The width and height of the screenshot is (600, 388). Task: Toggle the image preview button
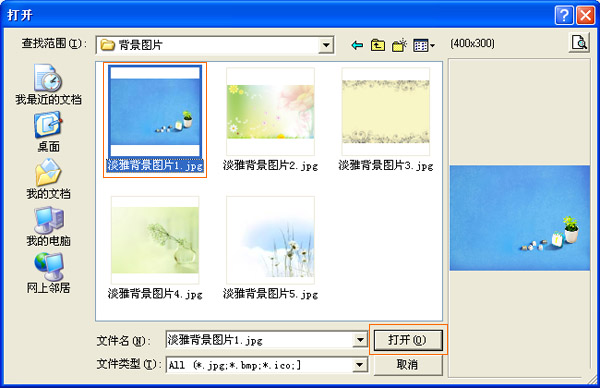pos(579,43)
